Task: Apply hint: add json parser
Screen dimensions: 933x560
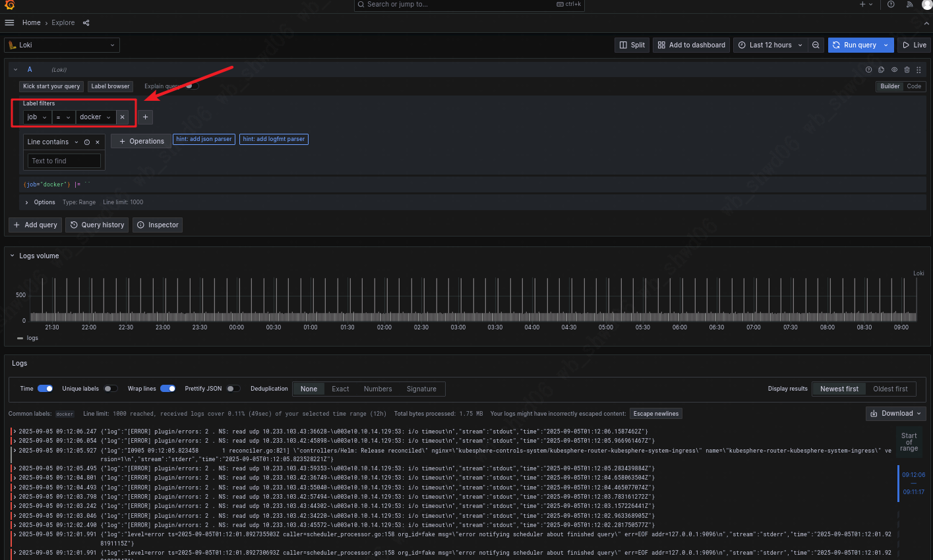Action: click(204, 139)
